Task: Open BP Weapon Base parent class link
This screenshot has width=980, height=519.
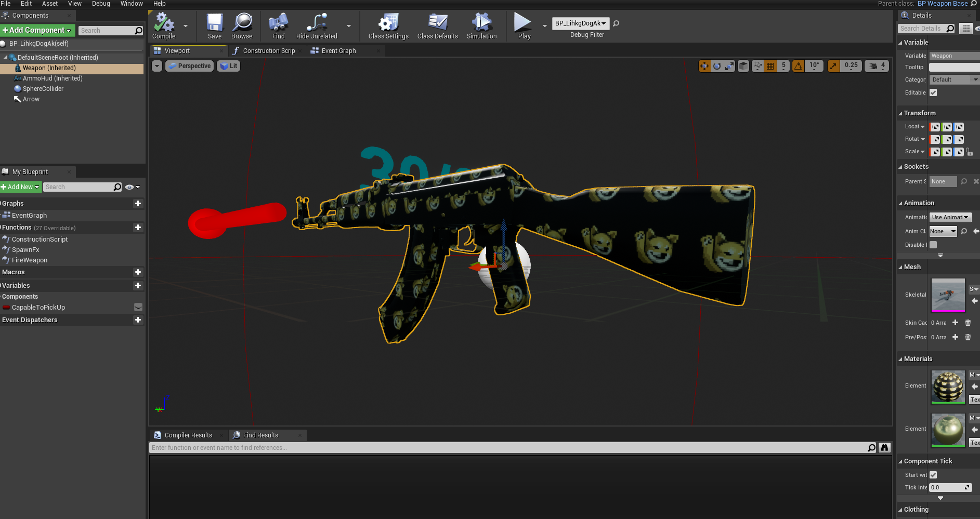Action: click(943, 4)
